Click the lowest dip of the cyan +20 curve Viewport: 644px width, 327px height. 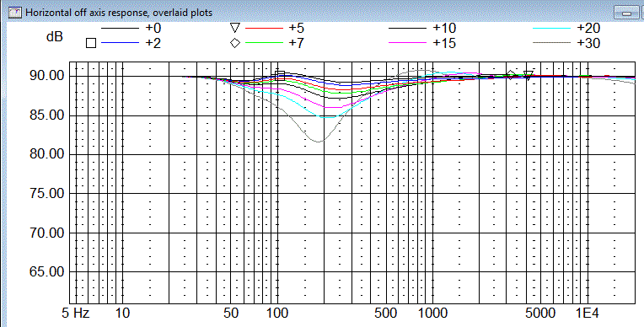tap(327, 117)
